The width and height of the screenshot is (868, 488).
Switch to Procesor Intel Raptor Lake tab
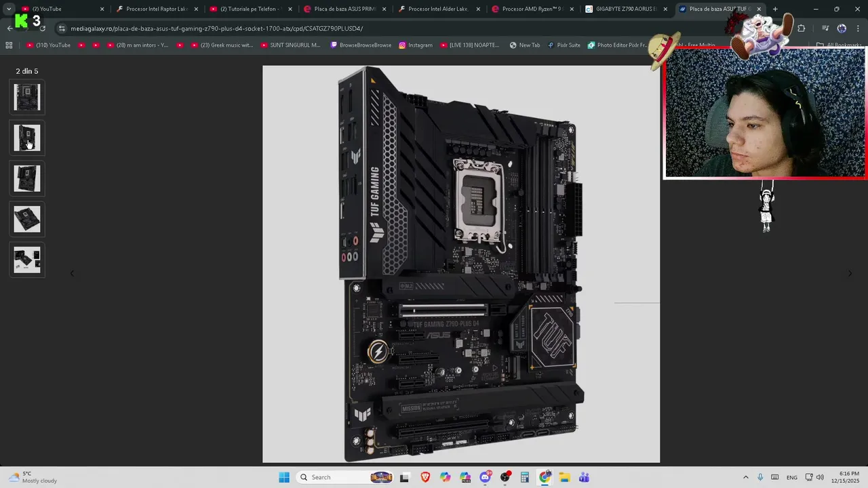(156, 9)
